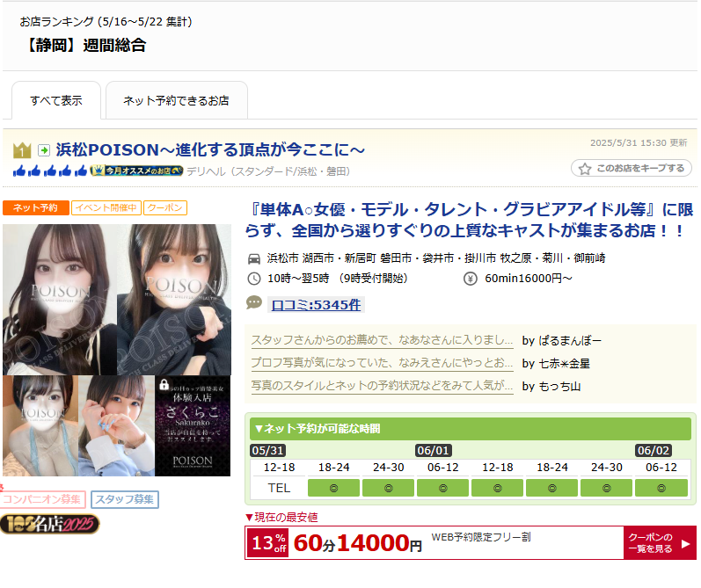
Task: Click the blue thumbs-up rating icons
Action: (x=50, y=171)
